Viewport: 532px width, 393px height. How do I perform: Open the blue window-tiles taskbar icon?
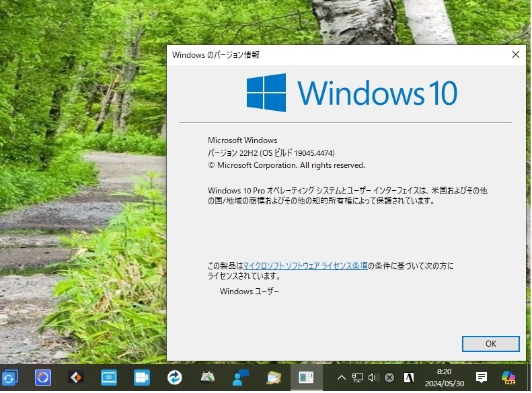pyautogui.click(x=142, y=378)
